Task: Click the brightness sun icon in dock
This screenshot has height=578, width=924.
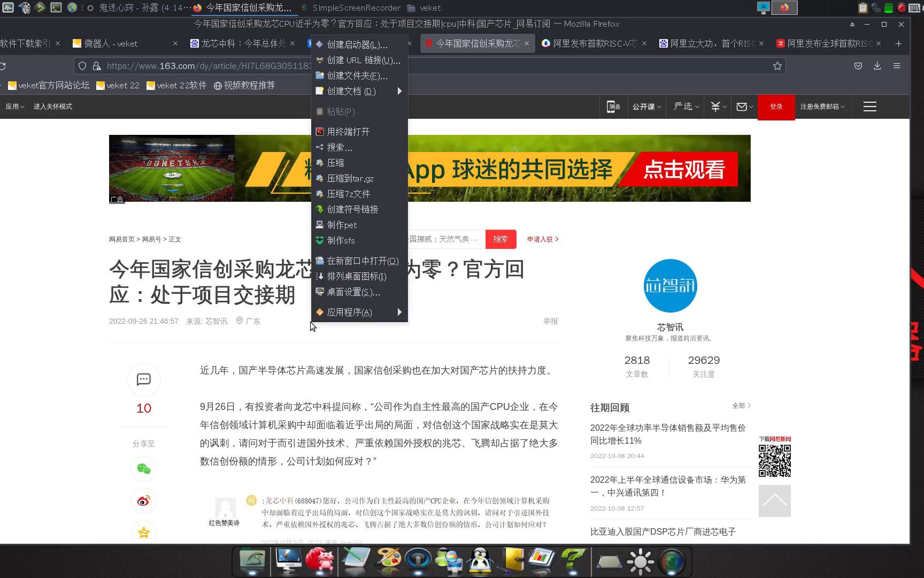Action: tap(640, 561)
